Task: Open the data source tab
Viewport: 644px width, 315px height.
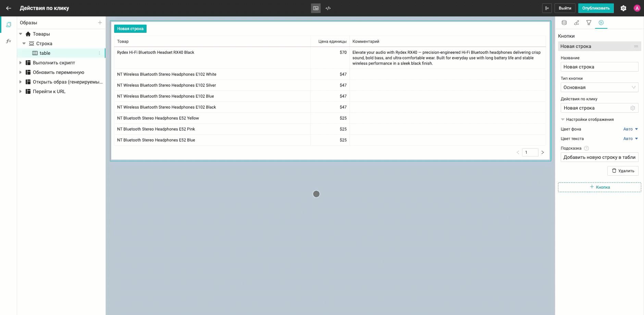Action: [564, 23]
